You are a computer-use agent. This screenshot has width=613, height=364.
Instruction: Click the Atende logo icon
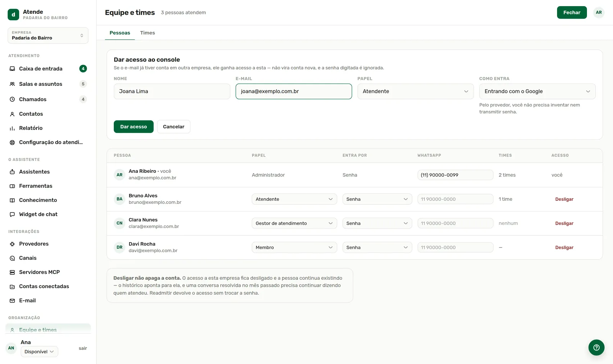[x=13, y=15]
